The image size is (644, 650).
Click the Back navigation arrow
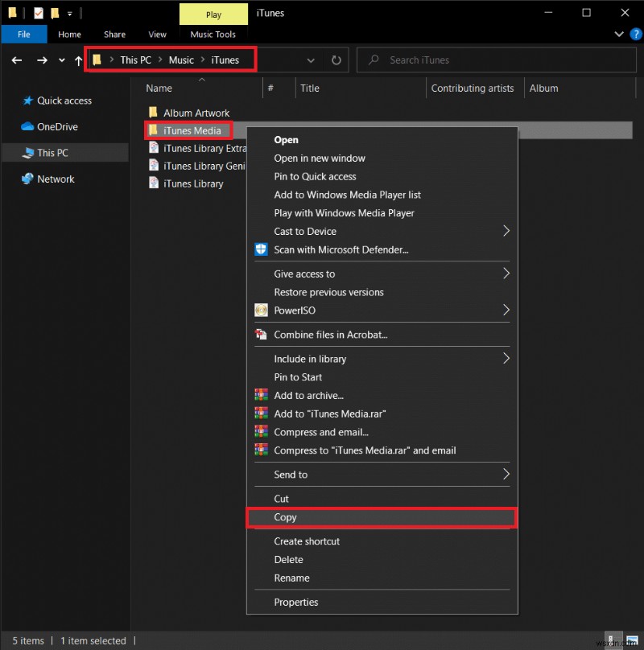click(18, 60)
